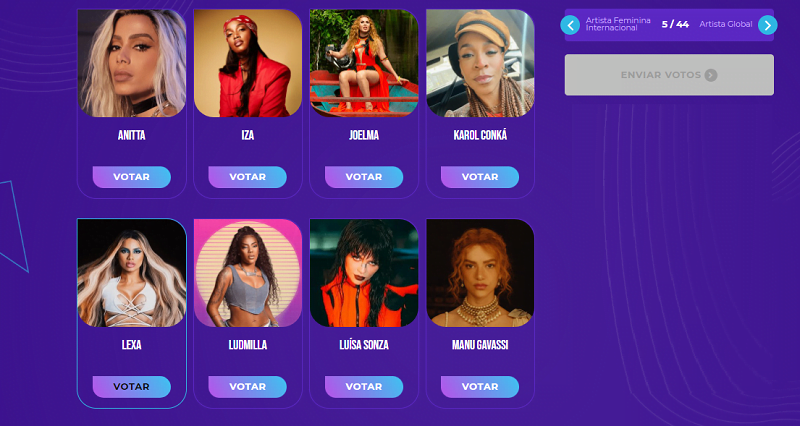Click Luísa Sonza's photo thumbnail
Viewport: 800px width, 426px height.
(364, 273)
